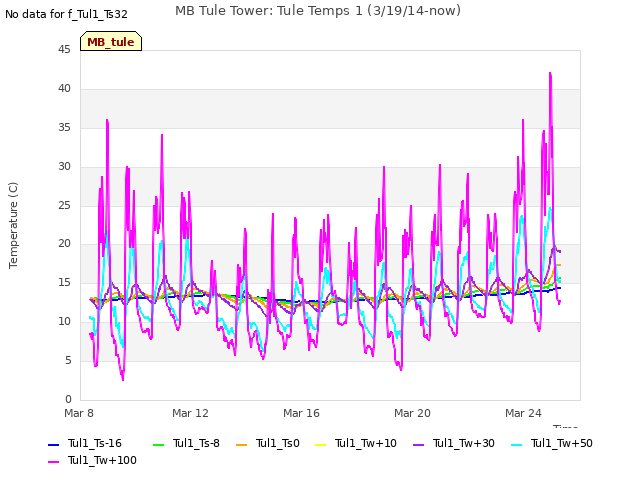Click the 25 y-axis tick label
Viewport: 640px width, 480px height.
coord(64,205)
